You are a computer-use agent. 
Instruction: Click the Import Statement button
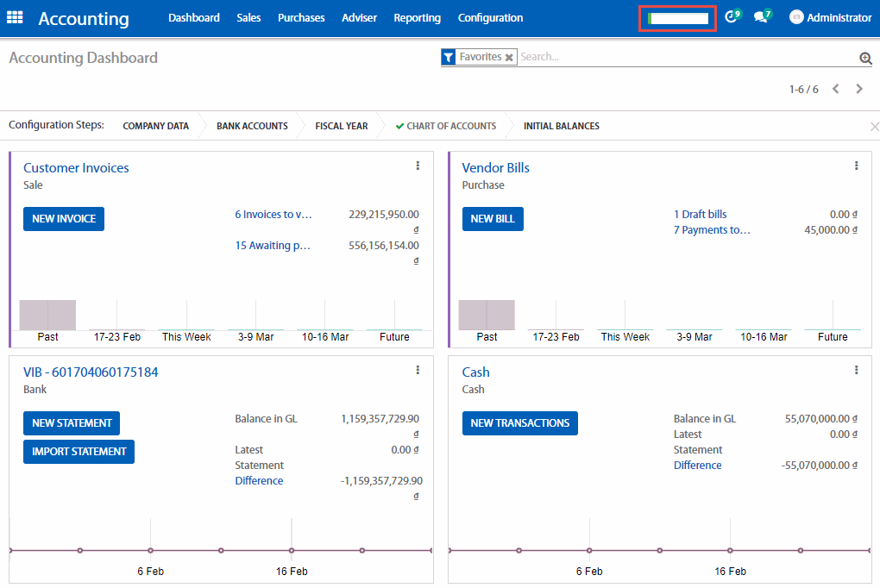click(79, 452)
